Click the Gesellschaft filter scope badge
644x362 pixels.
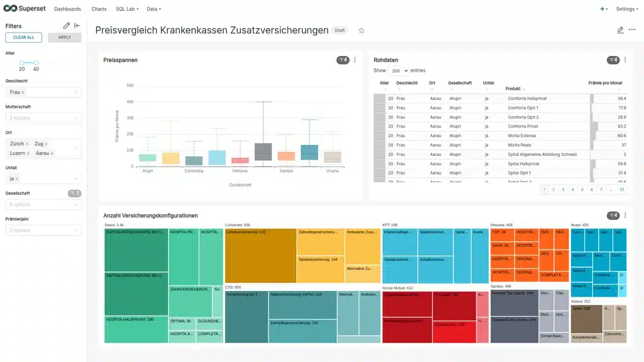point(74,194)
